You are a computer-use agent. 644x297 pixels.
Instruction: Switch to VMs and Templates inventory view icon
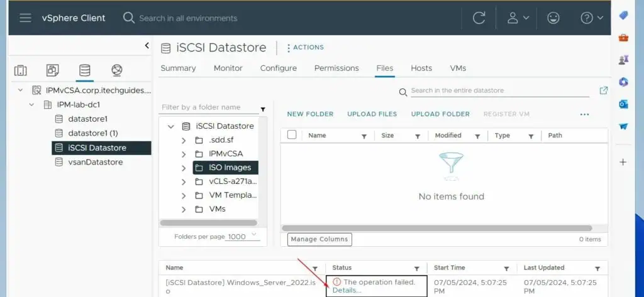(x=53, y=70)
